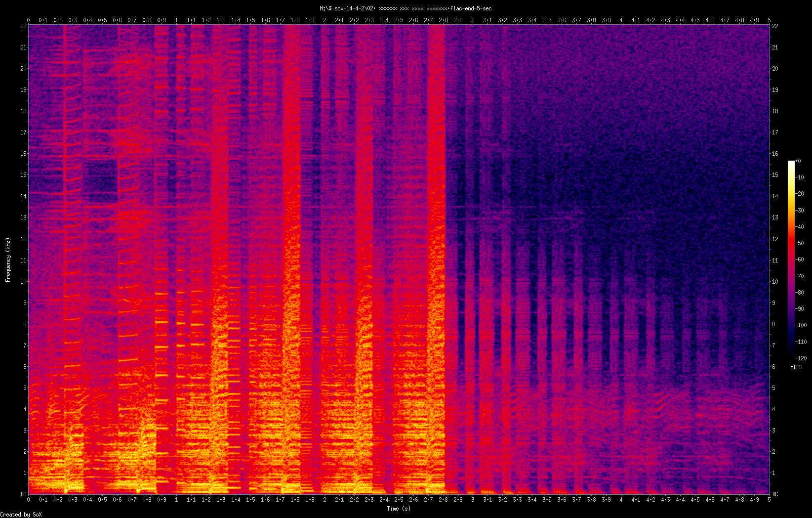812x518 pixels.
Task: Click '2' on the bottom time axis
Action: (x=325, y=500)
